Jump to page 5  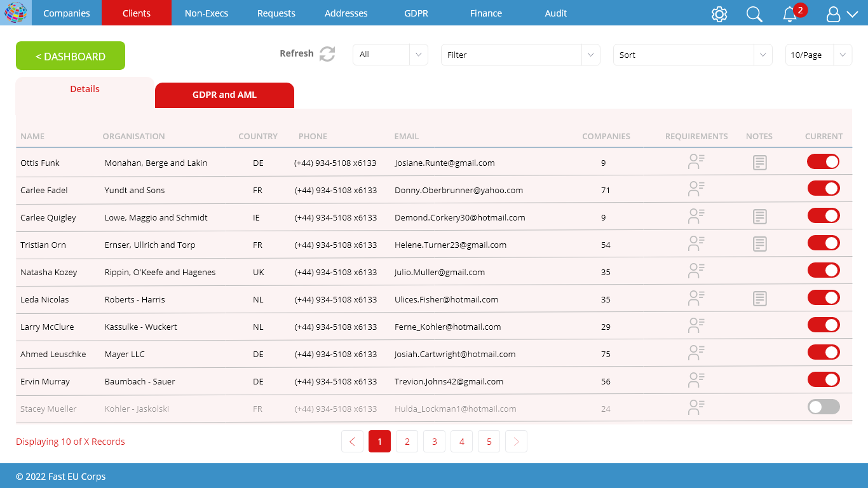pos(489,442)
